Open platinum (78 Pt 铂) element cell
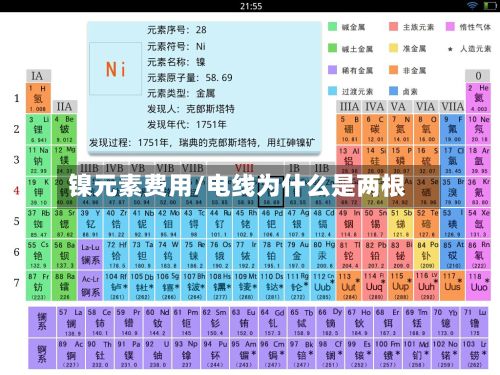Screen dimensions: 500x375 coord(271,255)
